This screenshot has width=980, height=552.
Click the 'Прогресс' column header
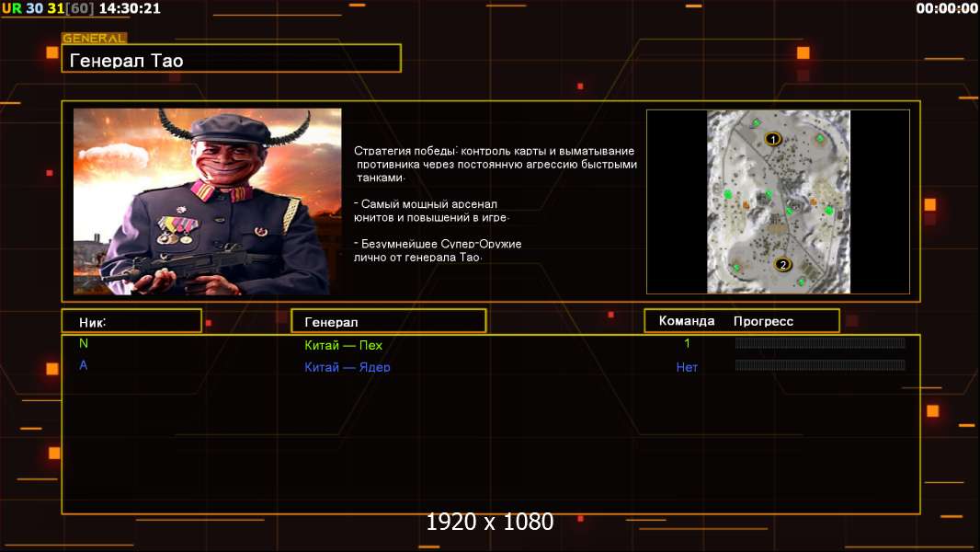pyautogui.click(x=763, y=321)
